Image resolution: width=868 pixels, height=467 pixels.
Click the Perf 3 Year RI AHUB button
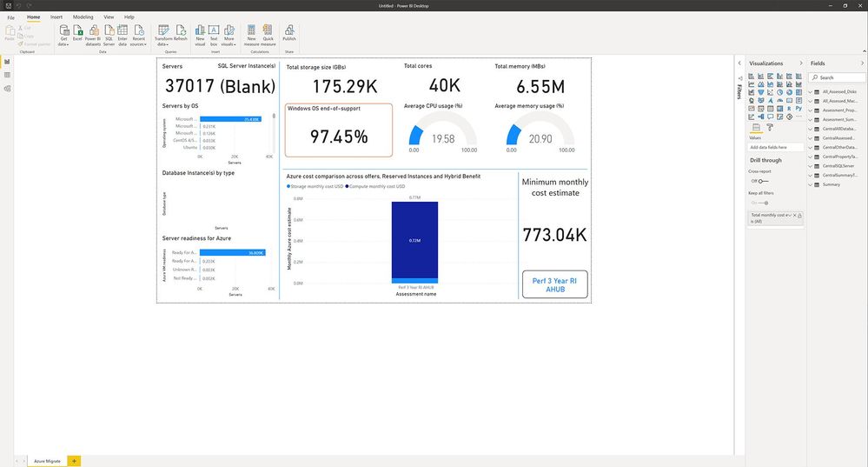click(x=554, y=284)
